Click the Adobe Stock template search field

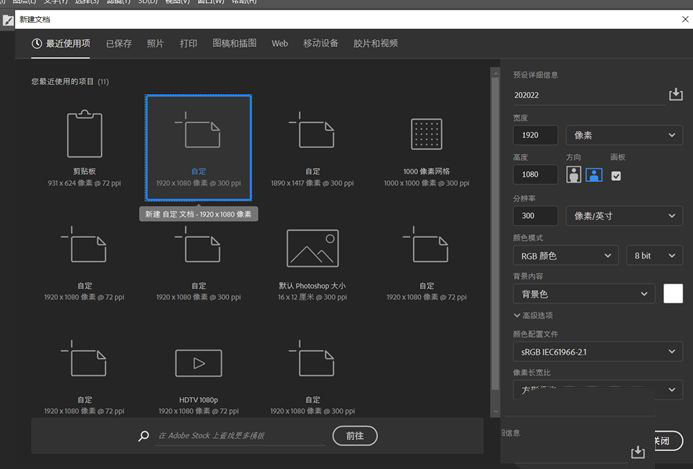click(x=241, y=436)
